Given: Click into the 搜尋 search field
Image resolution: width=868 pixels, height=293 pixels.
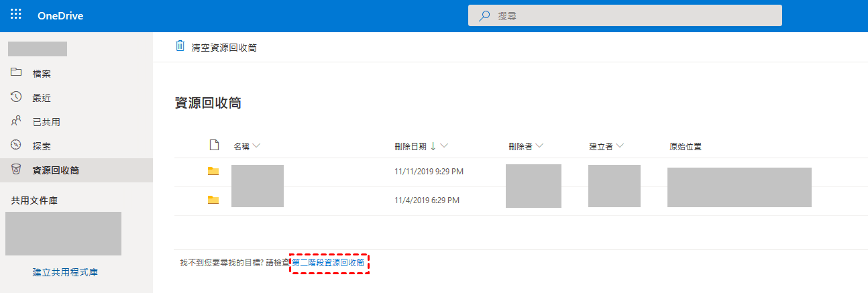Looking at the screenshot, I should click(631, 15).
